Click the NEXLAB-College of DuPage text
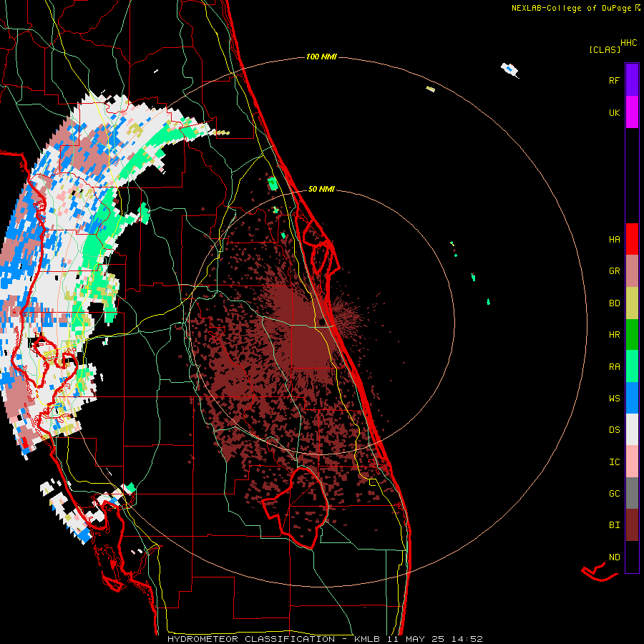This screenshot has width=644, height=644. (571, 8)
